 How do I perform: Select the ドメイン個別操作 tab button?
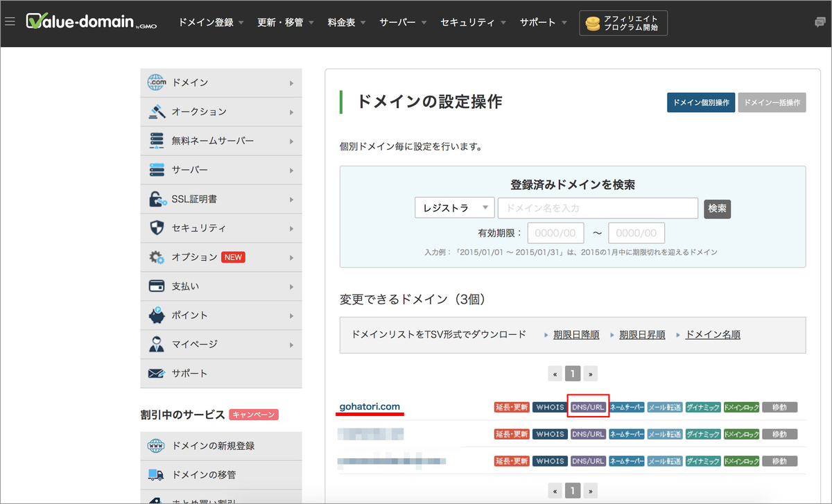pyautogui.click(x=701, y=103)
